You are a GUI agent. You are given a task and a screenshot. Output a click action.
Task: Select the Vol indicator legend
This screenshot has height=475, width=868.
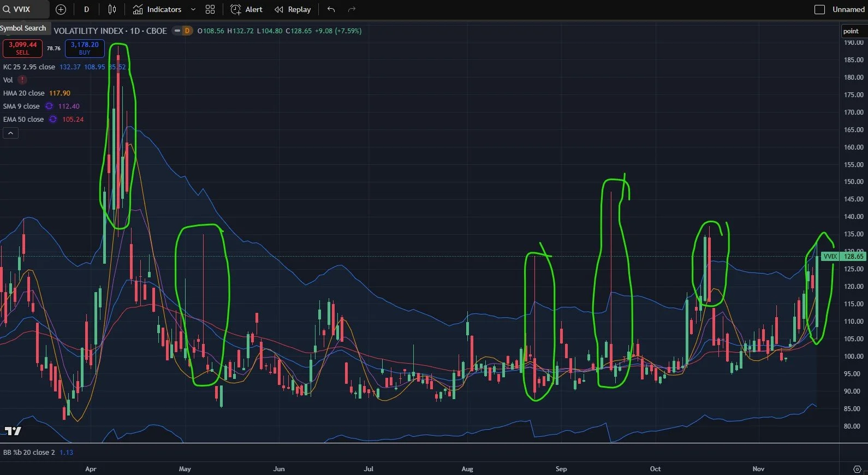8,80
